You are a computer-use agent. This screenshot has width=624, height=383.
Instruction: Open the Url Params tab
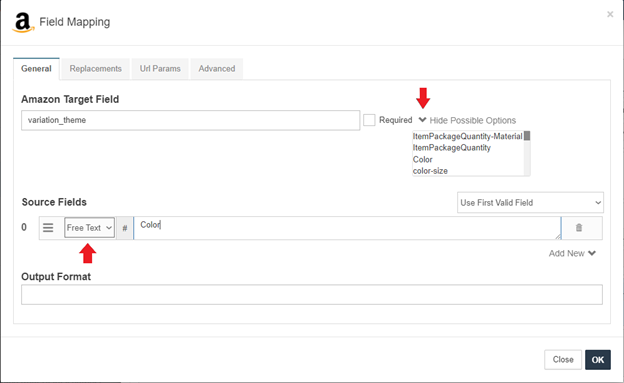(x=160, y=69)
